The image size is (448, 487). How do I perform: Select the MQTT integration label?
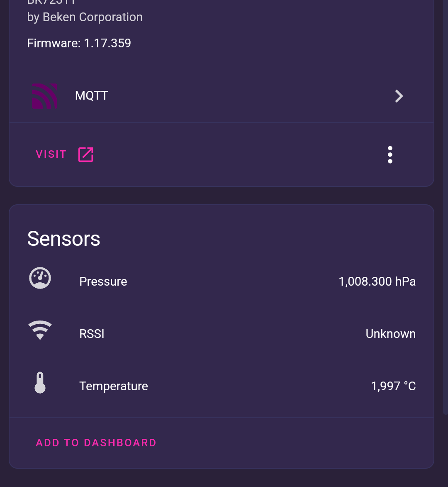[x=92, y=95]
